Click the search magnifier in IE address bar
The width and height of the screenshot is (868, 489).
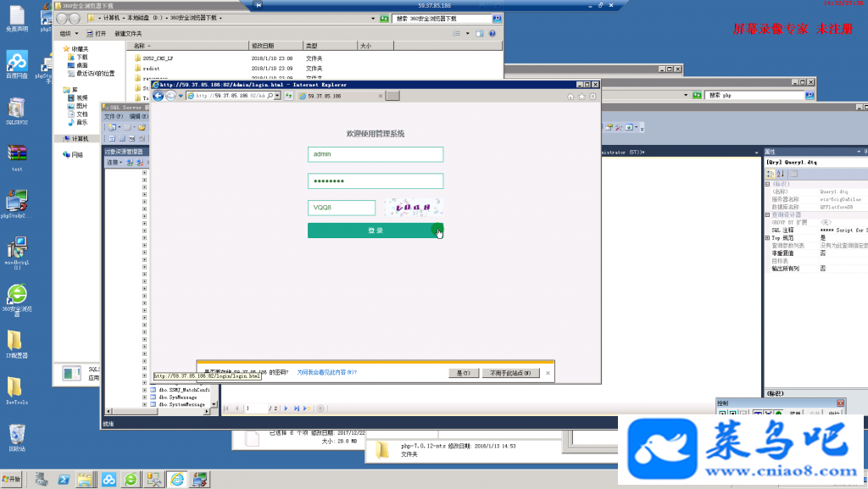[270, 96]
